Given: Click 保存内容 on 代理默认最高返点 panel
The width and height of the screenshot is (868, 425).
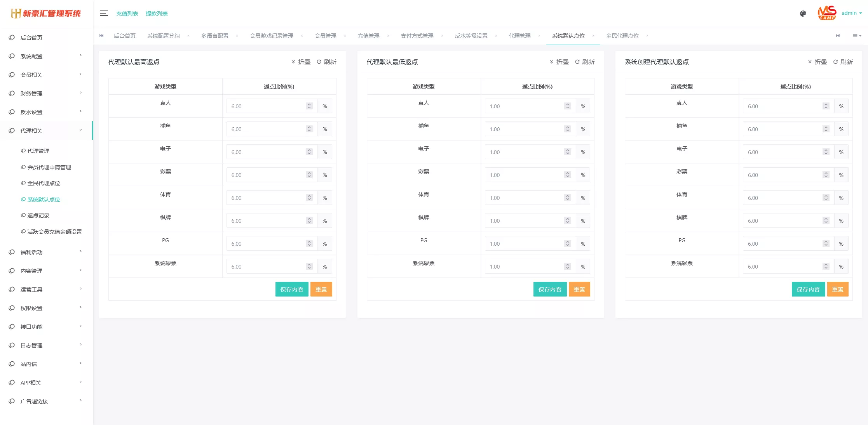Looking at the screenshot, I should 292,289.
